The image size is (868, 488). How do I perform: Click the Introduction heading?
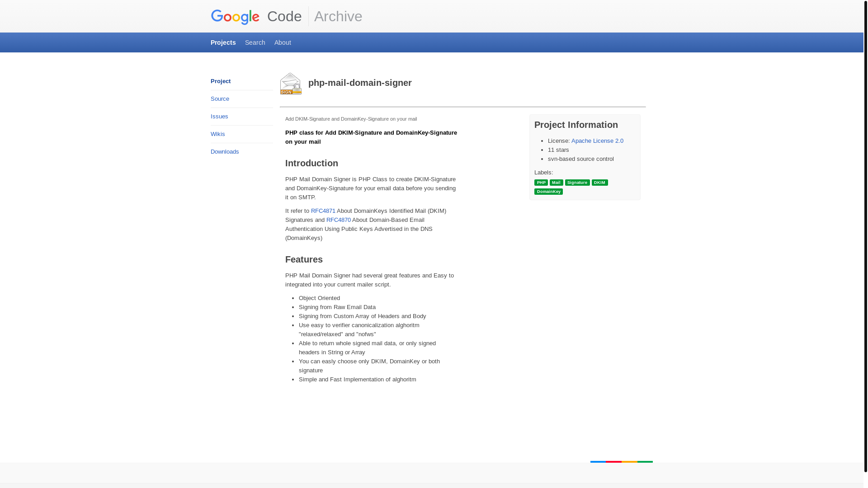coord(311,163)
